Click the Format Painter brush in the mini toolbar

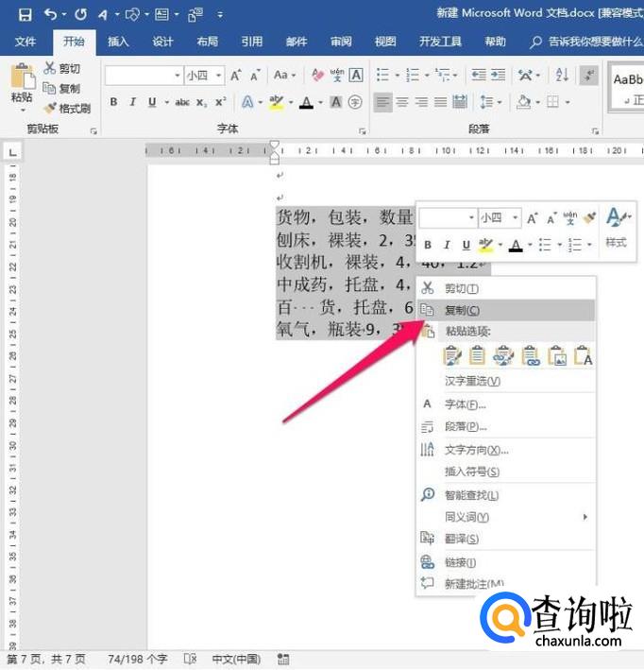pyautogui.click(x=590, y=218)
